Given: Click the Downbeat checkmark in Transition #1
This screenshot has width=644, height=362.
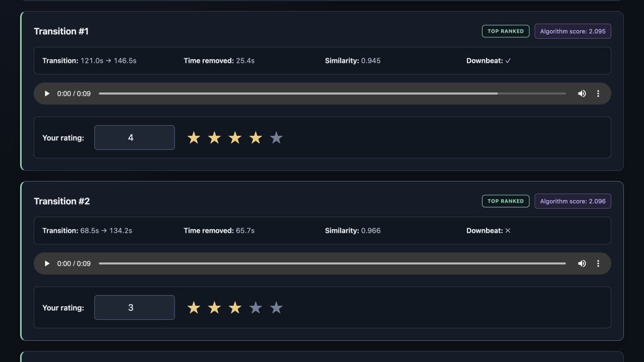Looking at the screenshot, I should 508,60.
